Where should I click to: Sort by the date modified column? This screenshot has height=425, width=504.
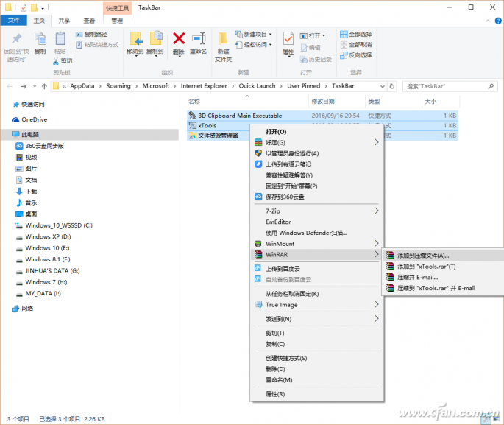pyautogui.click(x=336, y=102)
